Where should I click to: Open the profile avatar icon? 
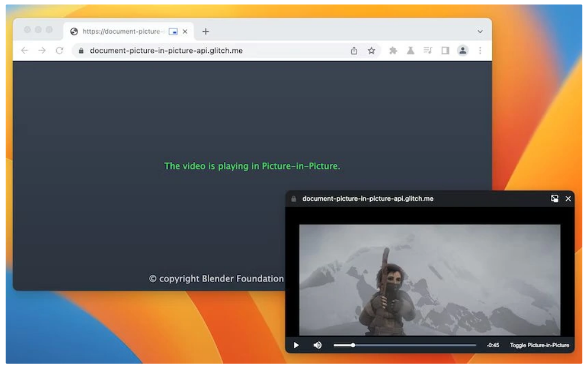(463, 51)
